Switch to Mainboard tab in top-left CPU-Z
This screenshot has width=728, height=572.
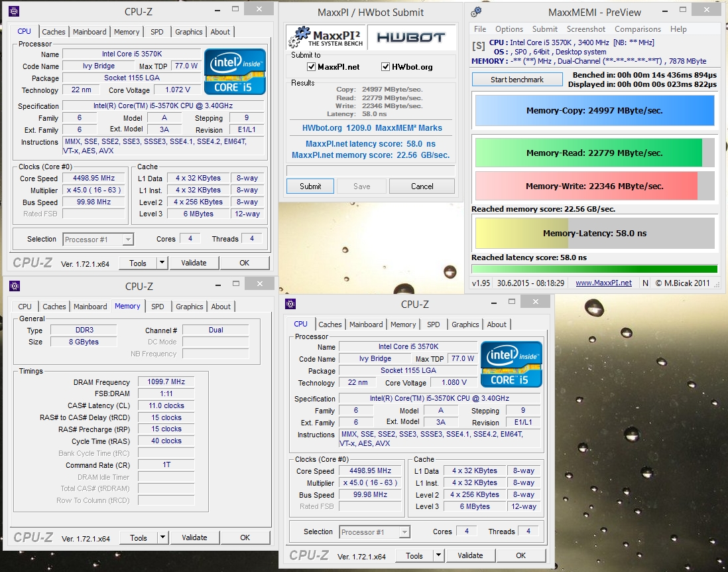pyautogui.click(x=90, y=32)
